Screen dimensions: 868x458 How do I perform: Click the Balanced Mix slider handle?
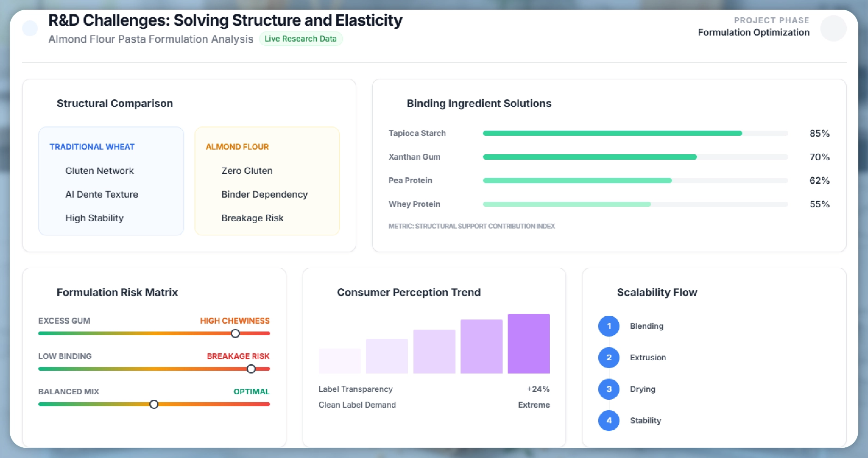coord(154,404)
